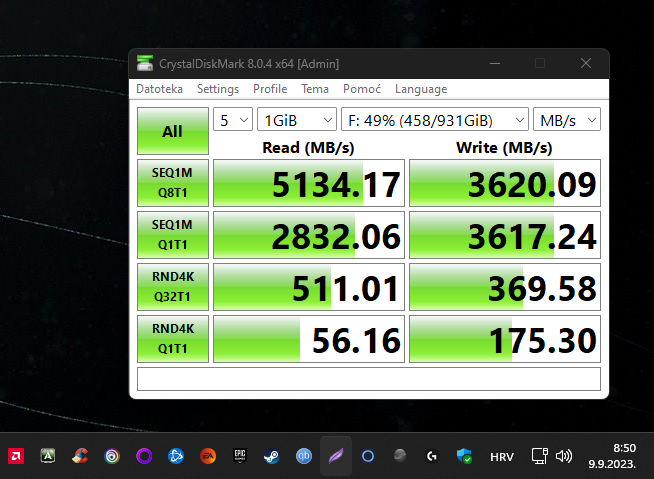Run the RND4K Q1T1 test

[173, 339]
